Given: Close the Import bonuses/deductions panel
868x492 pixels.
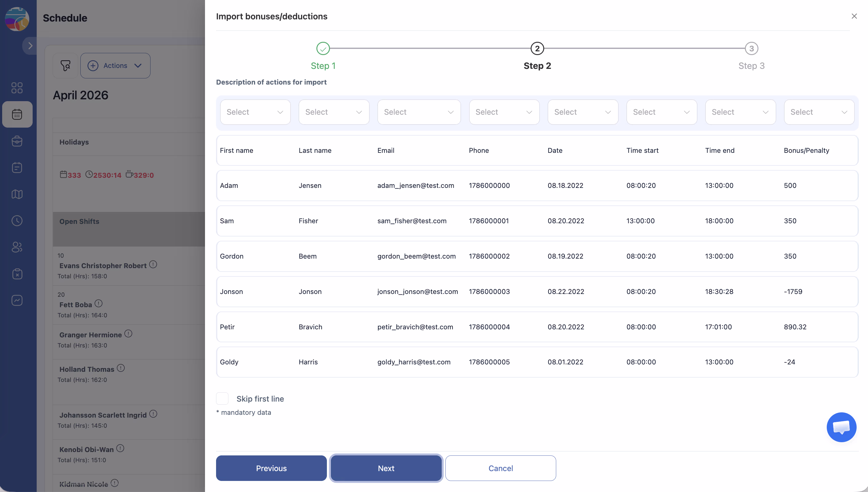Looking at the screenshot, I should (x=854, y=16).
